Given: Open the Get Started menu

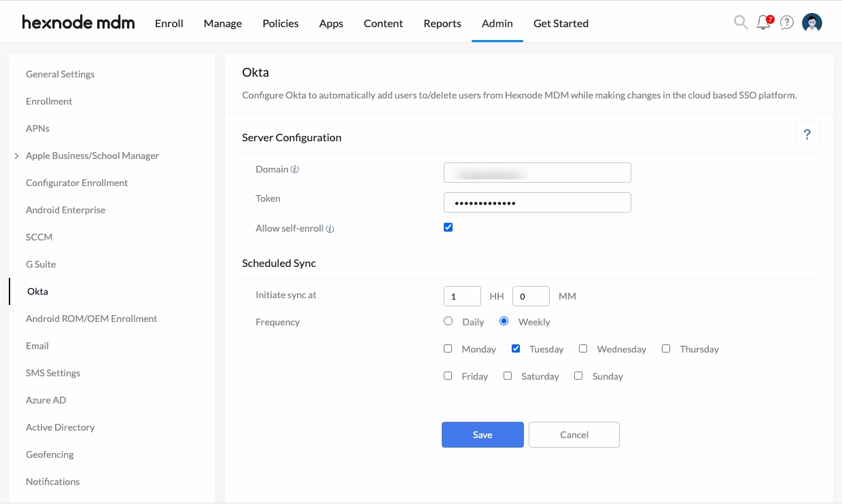Looking at the screenshot, I should tap(561, 23).
